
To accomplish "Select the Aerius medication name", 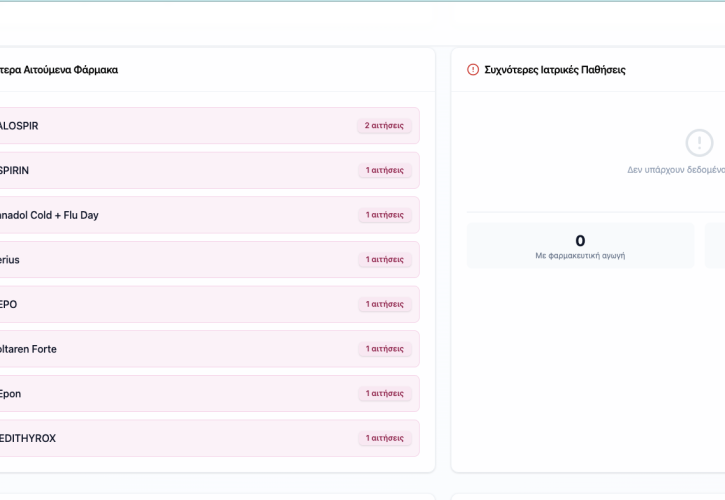I will [x=10, y=260].
